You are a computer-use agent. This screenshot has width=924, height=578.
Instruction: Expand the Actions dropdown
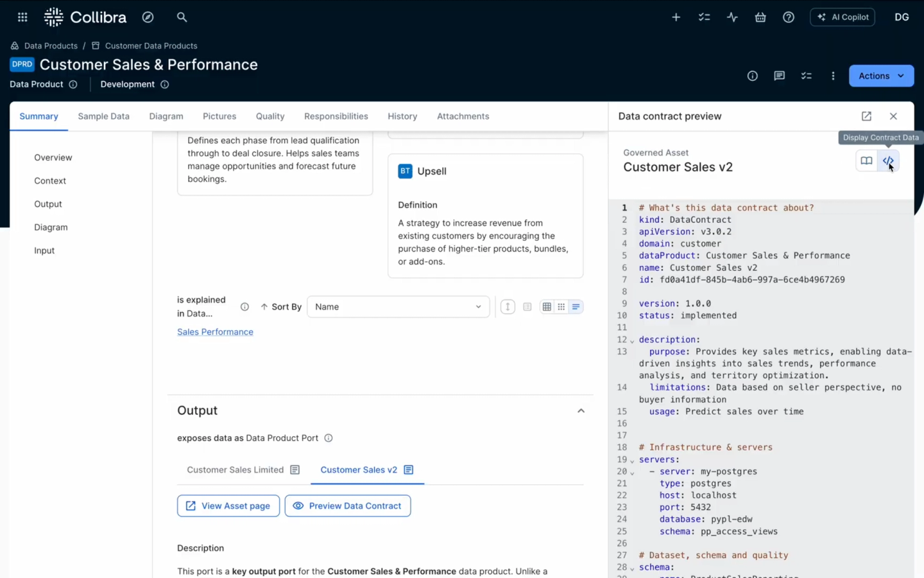tap(880, 76)
